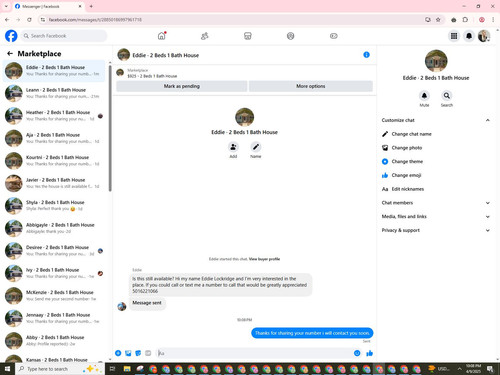Open the View buyer profile link
The width and height of the screenshot is (500, 375).
264,259
